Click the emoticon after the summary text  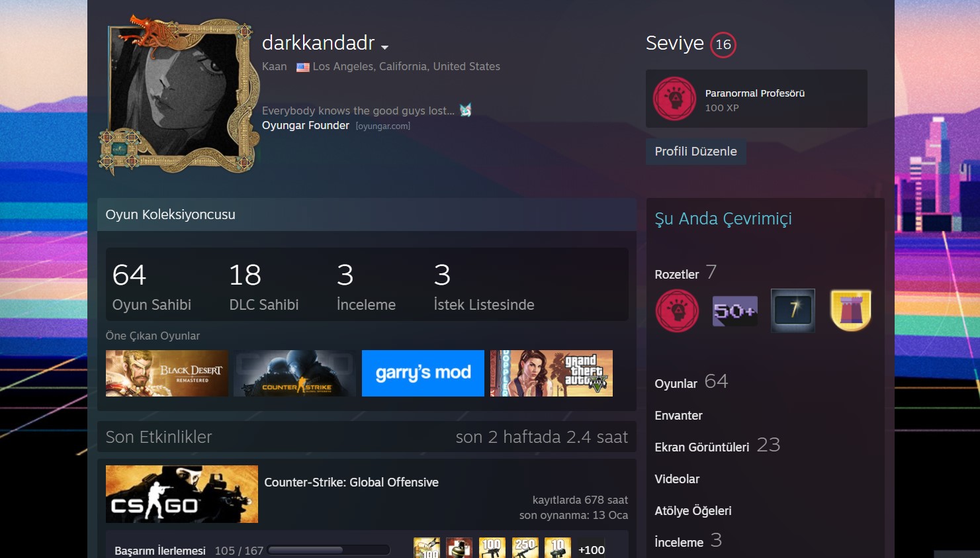[x=466, y=110]
